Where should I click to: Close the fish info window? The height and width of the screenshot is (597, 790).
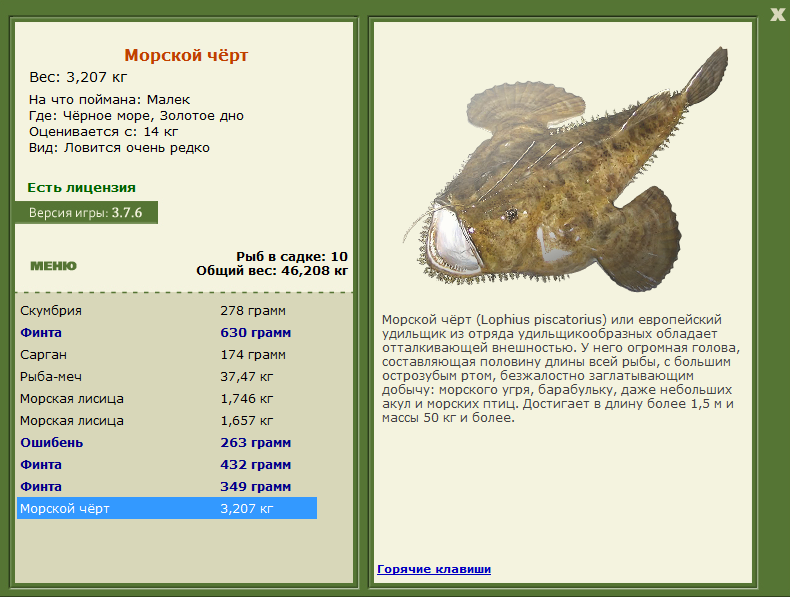coord(778,14)
